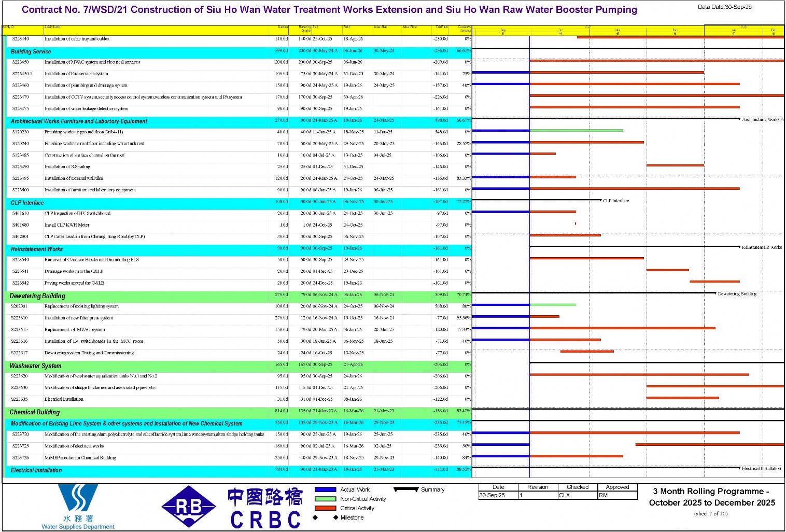Click the Milestone diamond symbol in legend

click(x=325, y=517)
